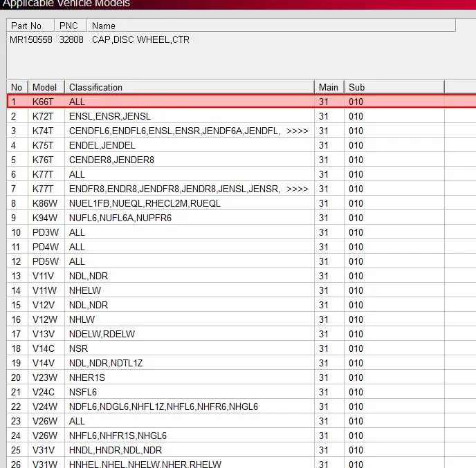This screenshot has height=468, width=476.
Task: Click the Sub column header
Action: click(x=393, y=87)
